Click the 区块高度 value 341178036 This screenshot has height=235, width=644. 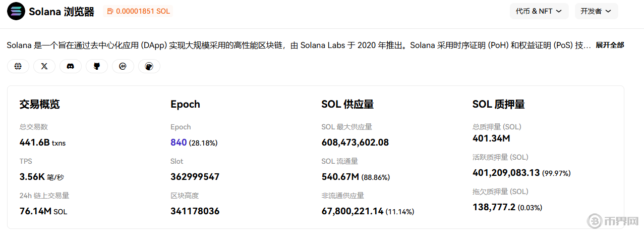point(195,211)
